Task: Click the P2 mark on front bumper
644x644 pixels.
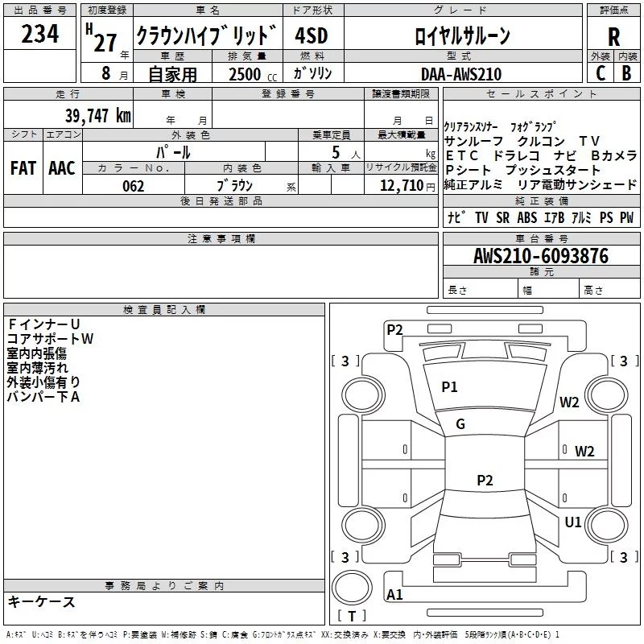Action: [x=394, y=330]
